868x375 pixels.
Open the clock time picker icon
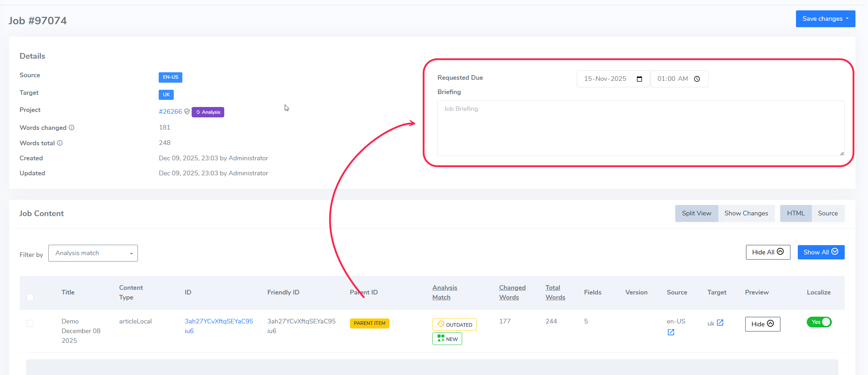[x=697, y=79]
